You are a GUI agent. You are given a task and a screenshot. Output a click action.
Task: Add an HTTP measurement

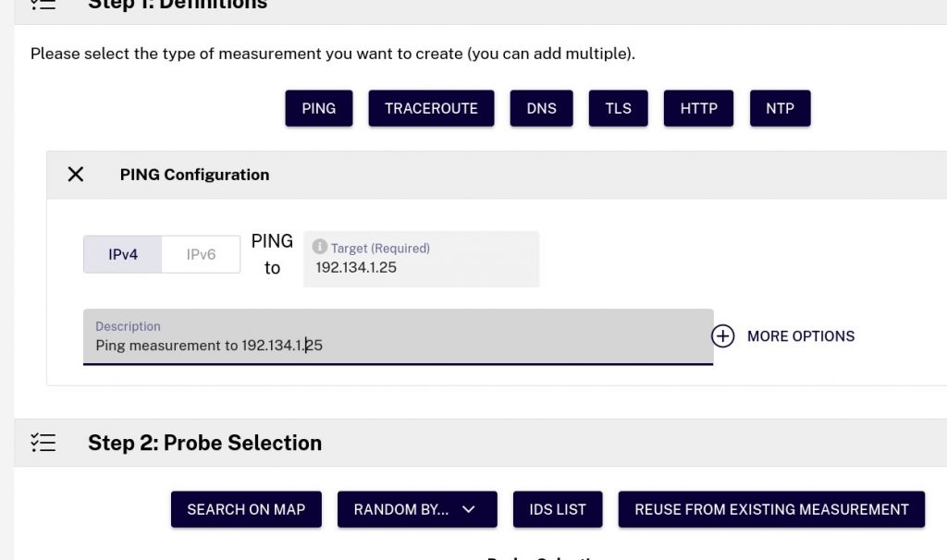pos(698,108)
